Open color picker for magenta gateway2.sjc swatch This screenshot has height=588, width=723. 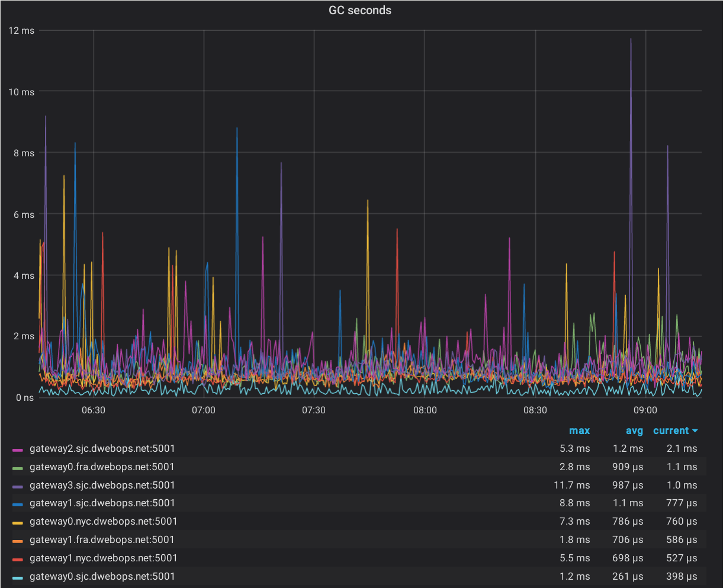click(17, 449)
